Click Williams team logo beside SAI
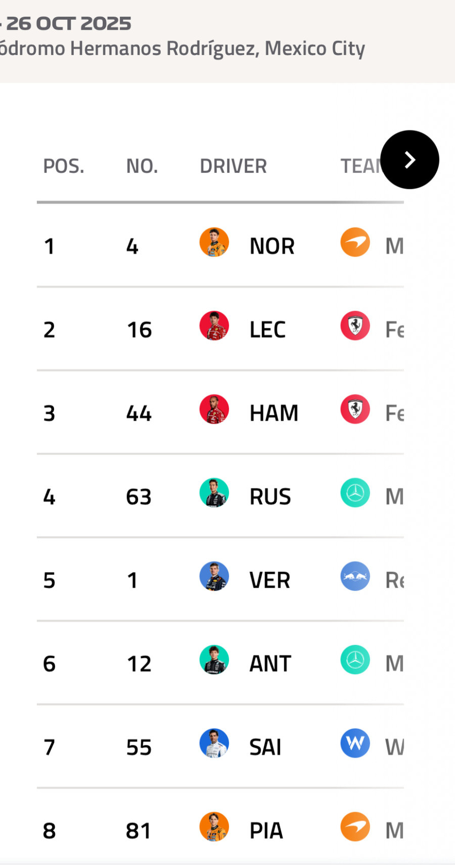 355,743
